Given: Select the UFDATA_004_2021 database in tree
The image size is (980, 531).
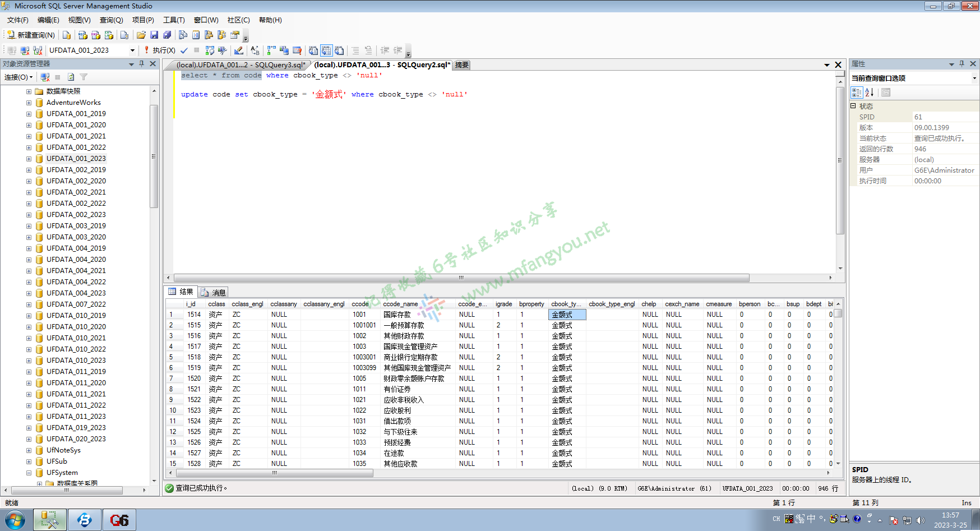Looking at the screenshot, I should [x=76, y=271].
